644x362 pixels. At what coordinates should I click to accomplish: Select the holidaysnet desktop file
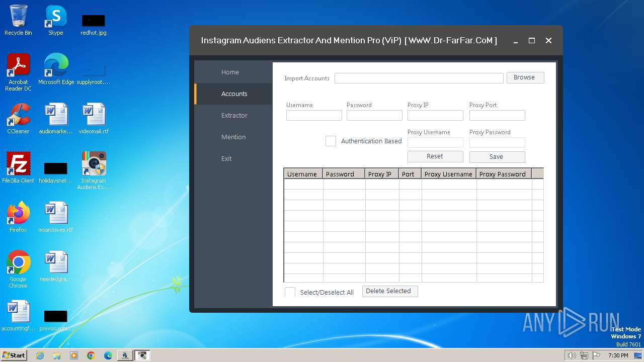point(55,172)
